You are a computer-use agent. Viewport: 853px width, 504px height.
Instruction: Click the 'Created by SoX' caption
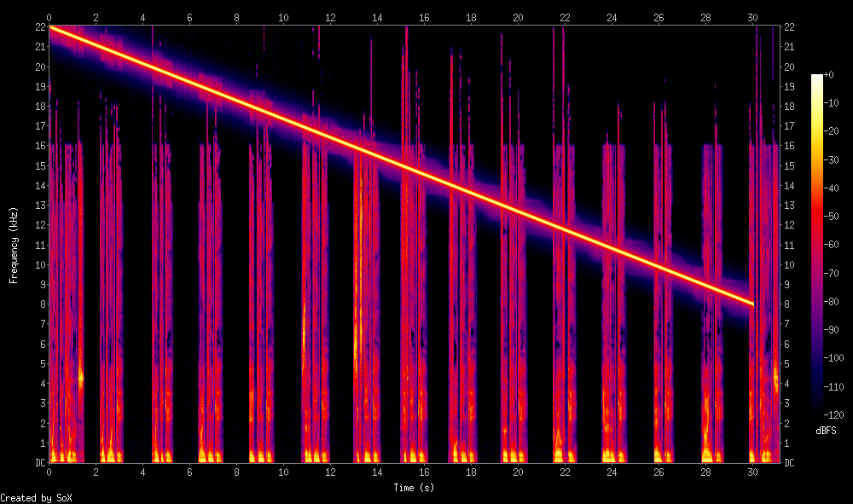coord(36,498)
